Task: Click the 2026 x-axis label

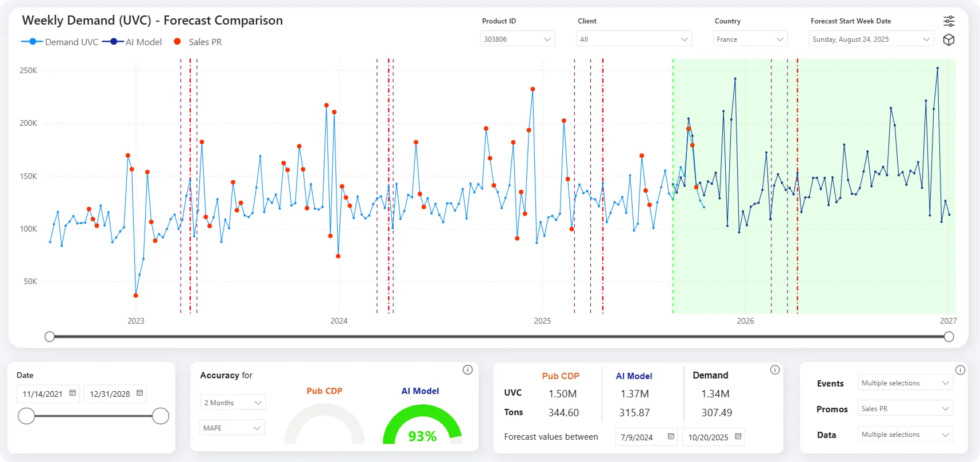Action: (x=745, y=321)
